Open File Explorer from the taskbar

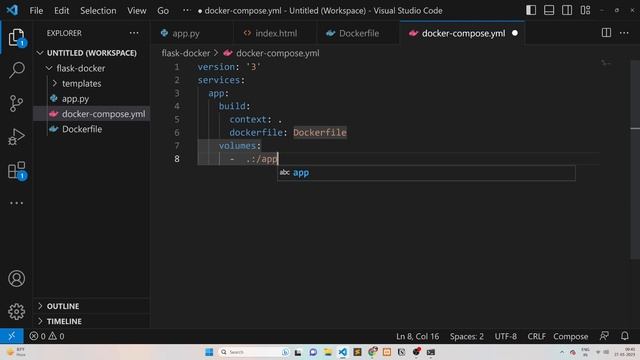(x=328, y=352)
